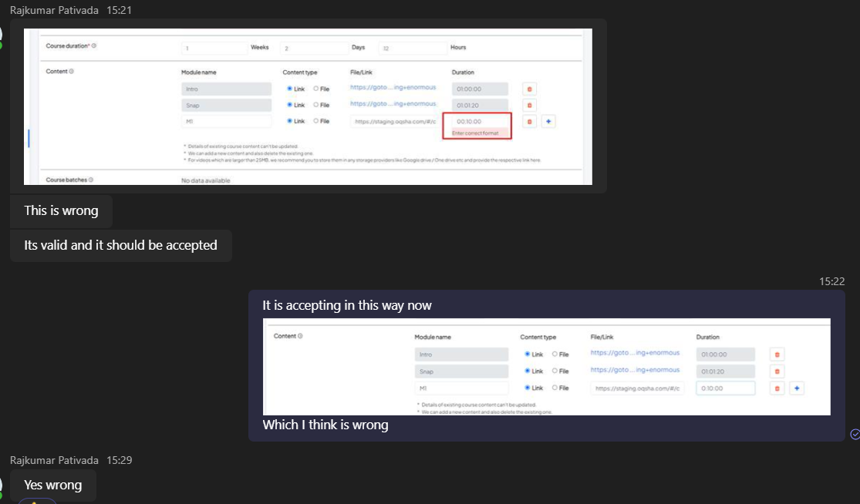Click sender name Rajkumar Pativada at 15:21
The image size is (860, 504).
[x=54, y=10]
